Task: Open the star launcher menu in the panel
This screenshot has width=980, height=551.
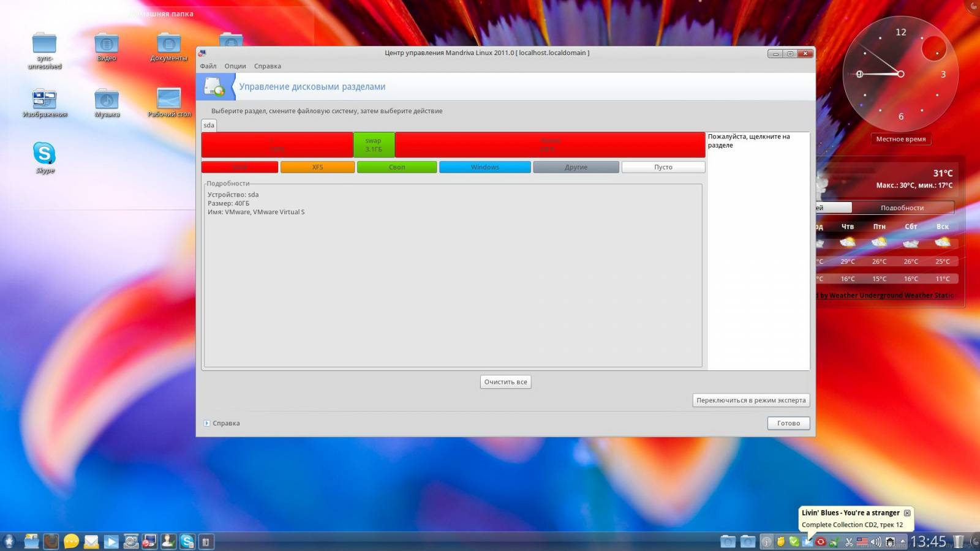Action: click(9, 541)
